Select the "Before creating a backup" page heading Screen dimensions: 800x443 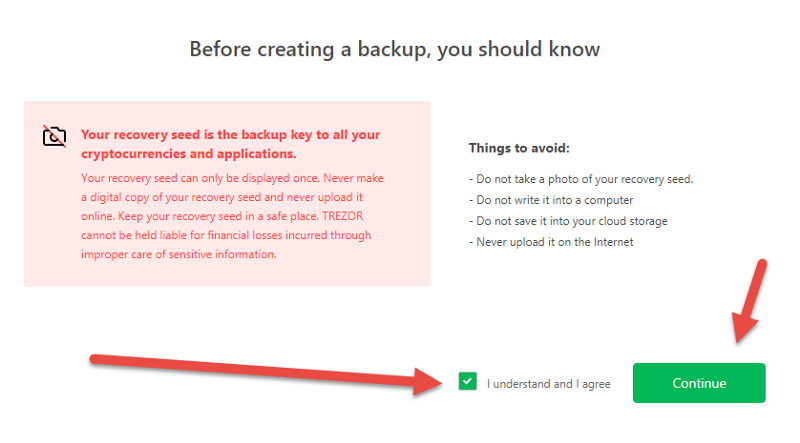click(x=394, y=50)
